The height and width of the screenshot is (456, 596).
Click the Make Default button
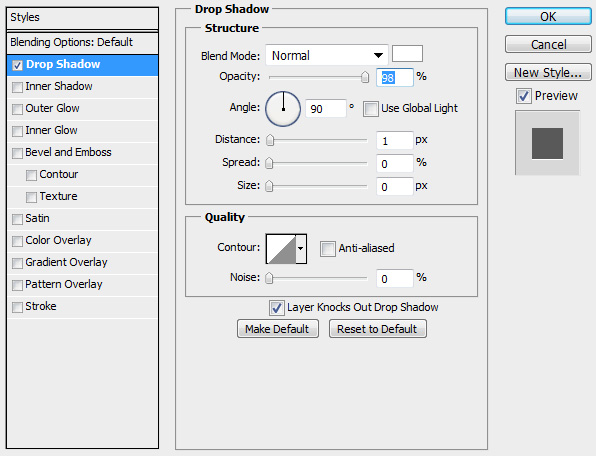point(277,329)
